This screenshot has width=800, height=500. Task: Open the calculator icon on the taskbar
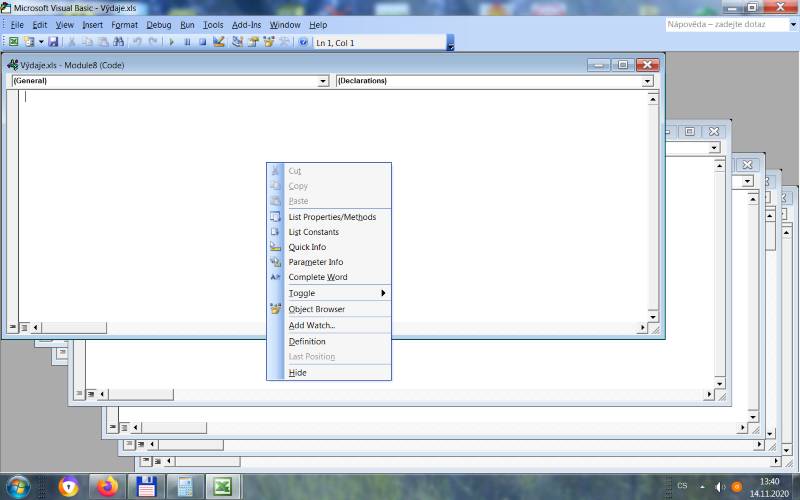[x=184, y=487]
